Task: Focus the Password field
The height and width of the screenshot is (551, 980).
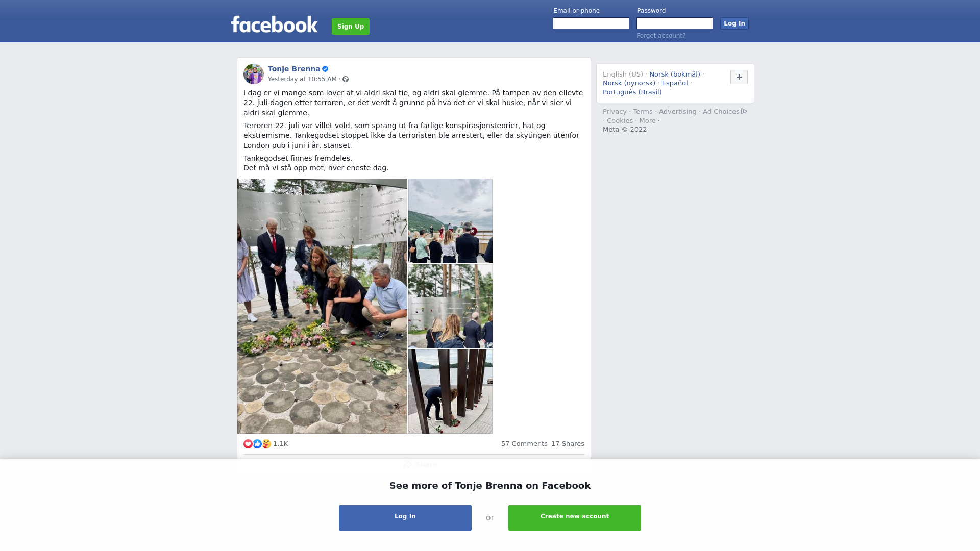Action: (675, 23)
